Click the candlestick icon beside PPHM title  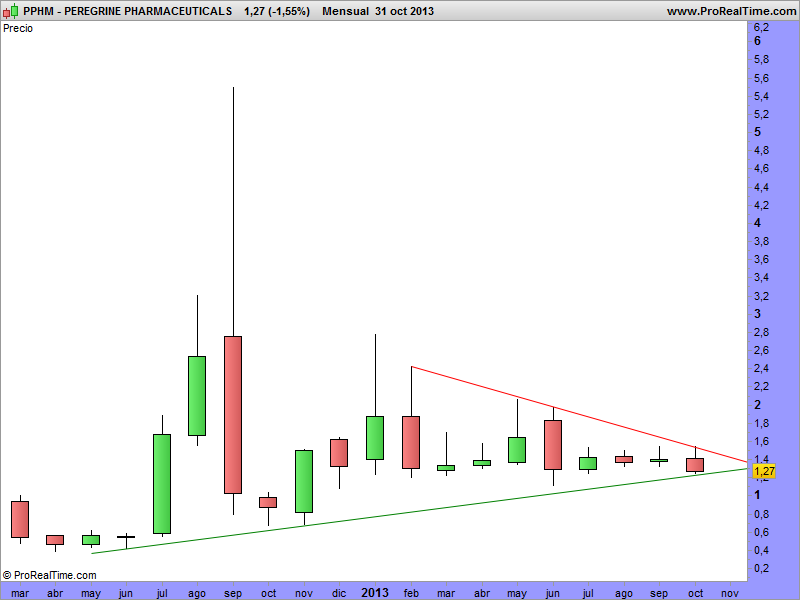pyautogui.click(x=10, y=11)
